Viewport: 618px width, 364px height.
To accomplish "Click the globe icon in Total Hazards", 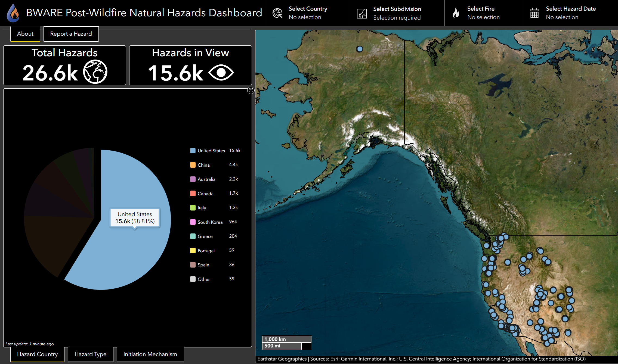I will click(95, 72).
